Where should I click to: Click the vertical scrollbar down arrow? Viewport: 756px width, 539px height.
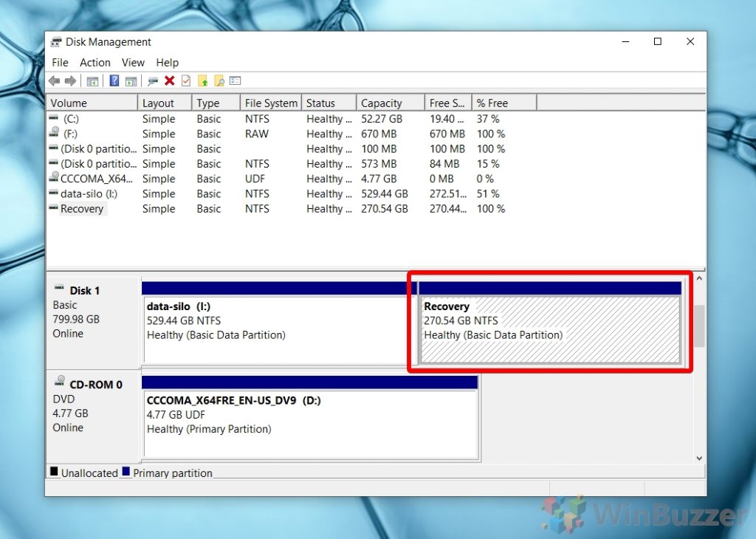click(x=699, y=458)
